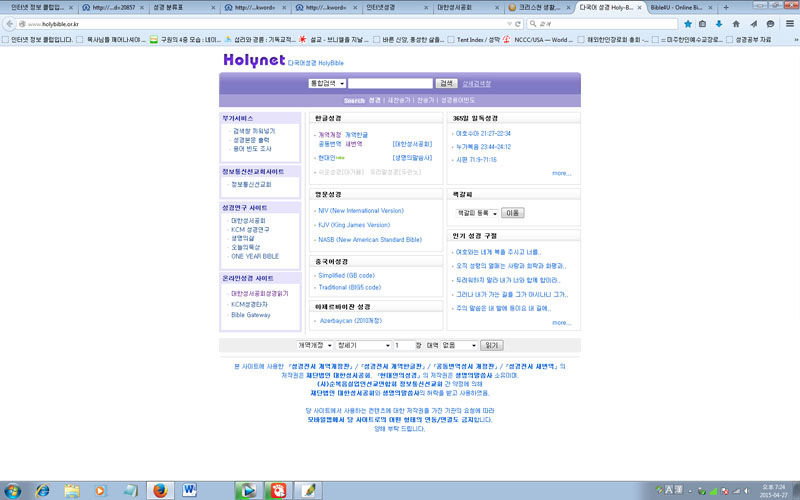Click the Firefox icon in the taskbar

tap(158, 489)
